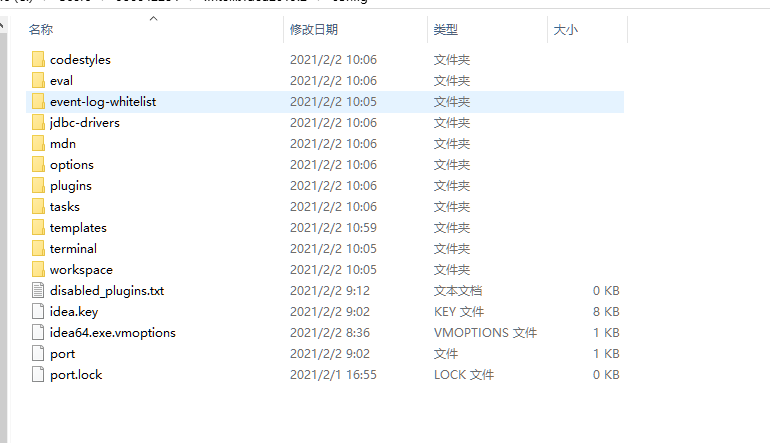This screenshot has height=443, width=770.
Task: Click the sort arrow above 名称
Action: click(x=153, y=19)
